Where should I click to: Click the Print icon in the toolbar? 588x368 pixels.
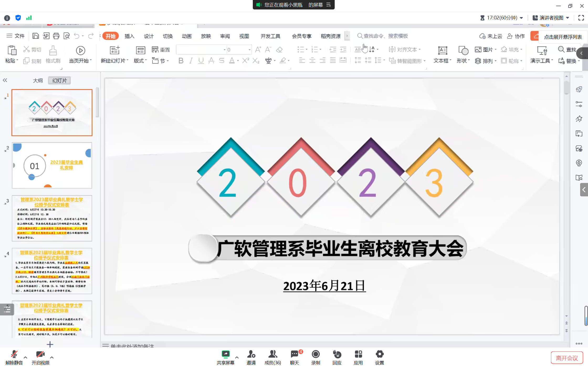tap(56, 36)
